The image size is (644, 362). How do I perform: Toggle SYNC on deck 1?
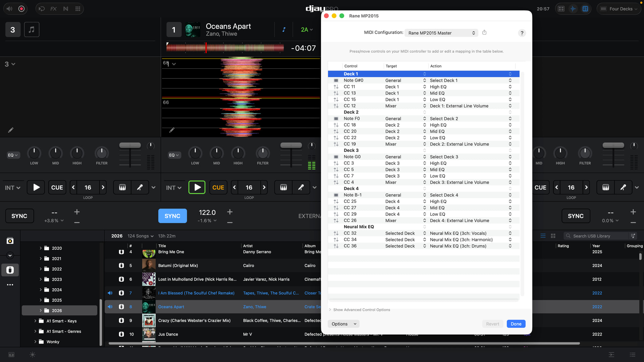coord(172,216)
